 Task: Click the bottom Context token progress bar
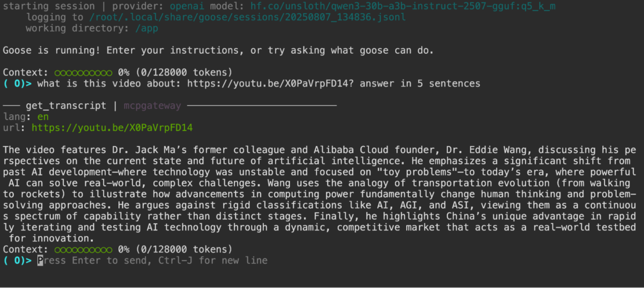83,249
